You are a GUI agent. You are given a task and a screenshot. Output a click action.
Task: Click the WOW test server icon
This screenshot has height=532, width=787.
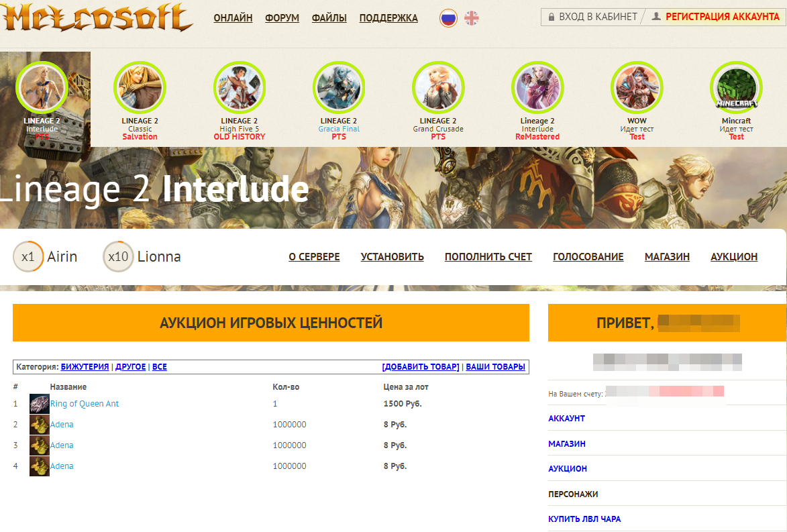click(637, 88)
